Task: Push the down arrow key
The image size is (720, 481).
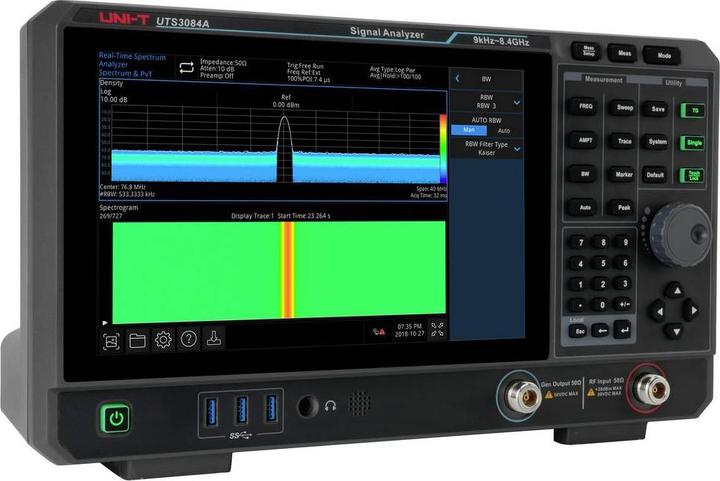Action: (x=674, y=330)
